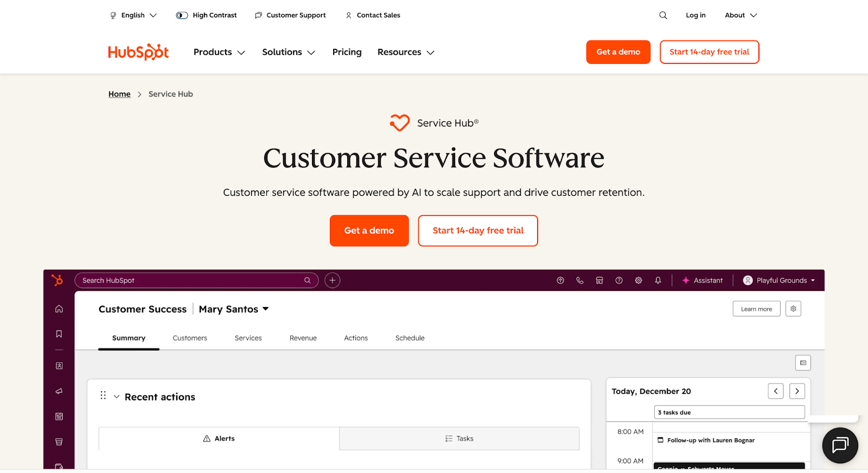Click the drag handle beside Recent actions
868x473 pixels.
(x=103, y=395)
